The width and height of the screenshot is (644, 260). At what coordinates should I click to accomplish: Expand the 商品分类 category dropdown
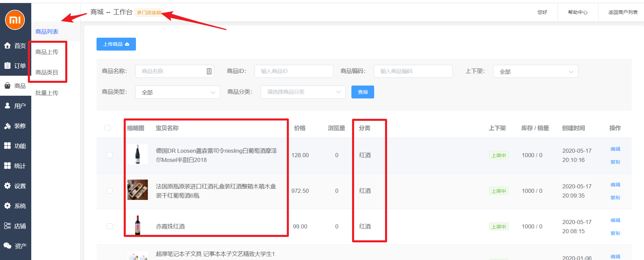point(303,92)
